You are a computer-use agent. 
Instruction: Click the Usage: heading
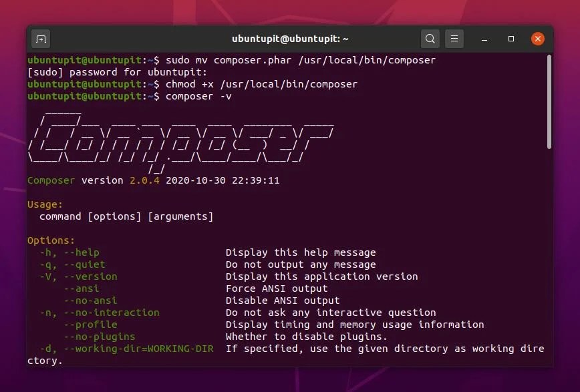coord(45,204)
